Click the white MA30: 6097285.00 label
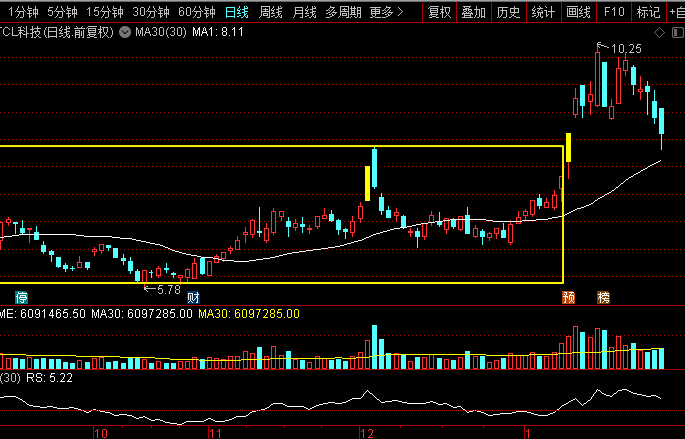The width and height of the screenshot is (685, 439). (142, 314)
